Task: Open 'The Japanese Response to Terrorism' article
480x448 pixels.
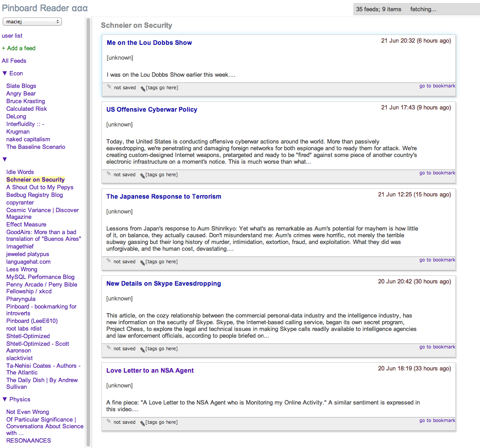Action: pos(164,196)
